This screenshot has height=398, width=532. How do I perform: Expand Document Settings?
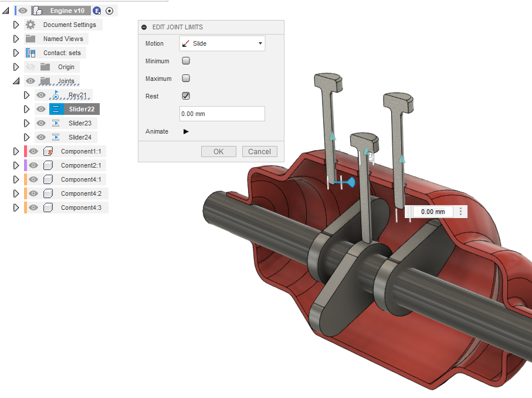point(16,25)
